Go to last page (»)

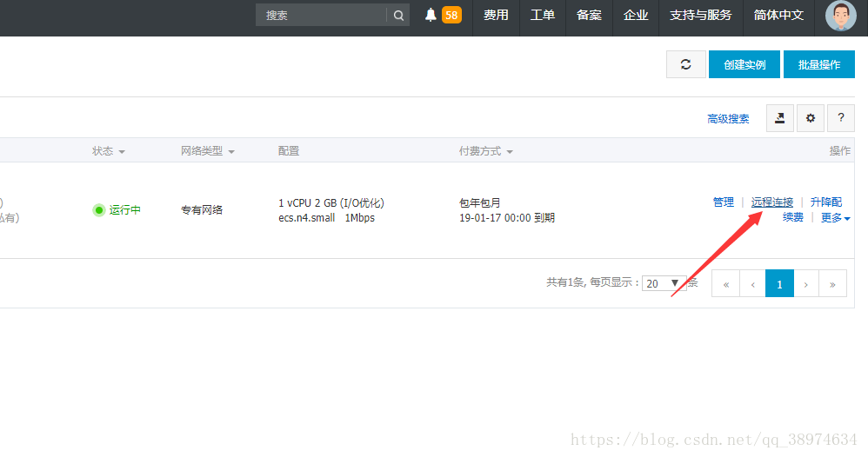(x=832, y=283)
